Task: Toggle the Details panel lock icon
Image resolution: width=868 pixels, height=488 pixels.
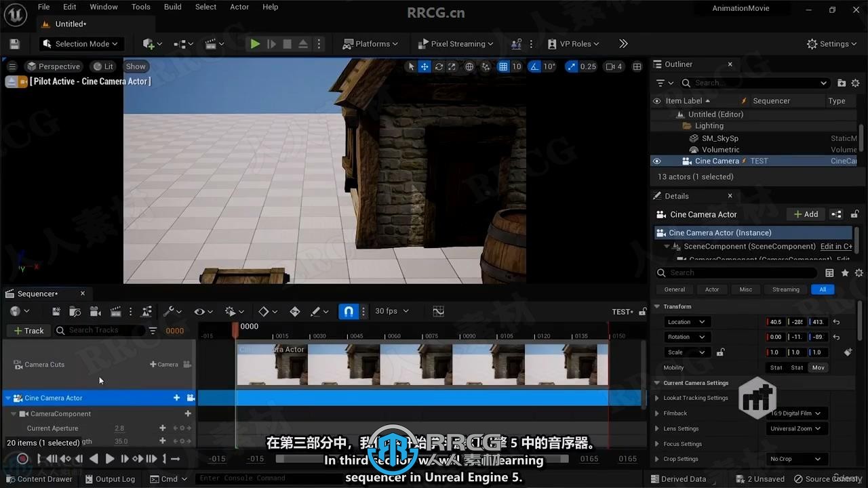Action: (855, 214)
